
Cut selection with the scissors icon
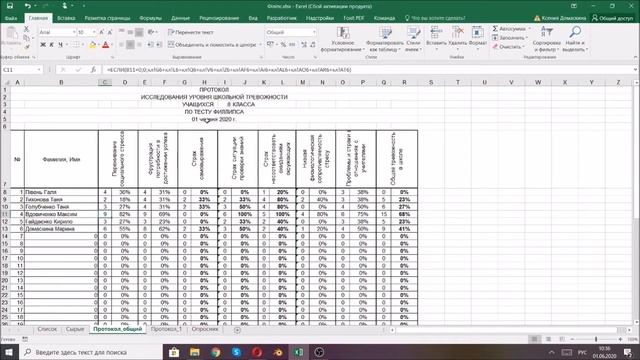27,29
